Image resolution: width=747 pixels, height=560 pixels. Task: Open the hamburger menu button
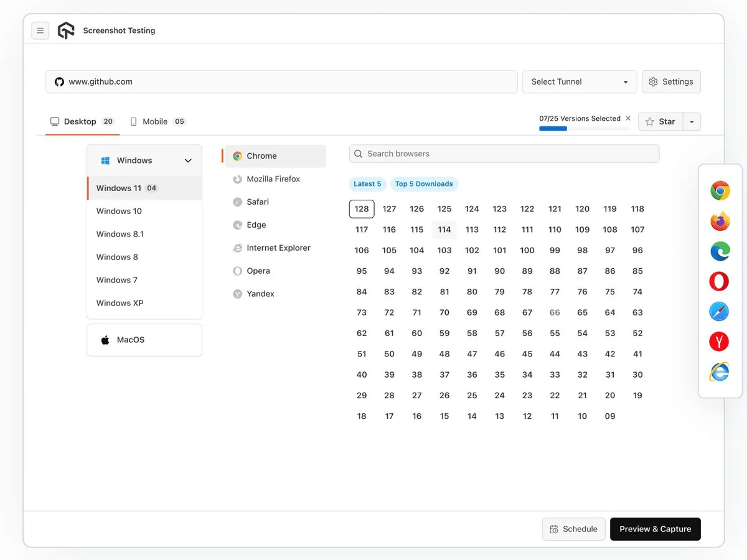pyautogui.click(x=40, y=30)
